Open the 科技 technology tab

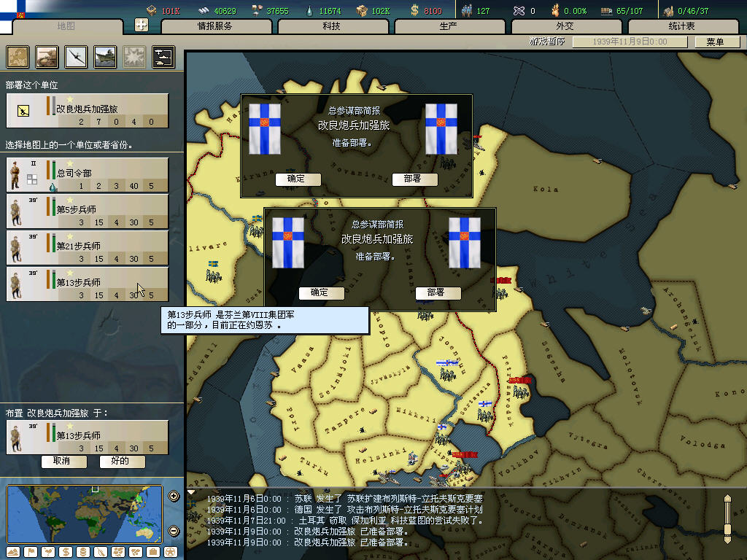tap(331, 26)
